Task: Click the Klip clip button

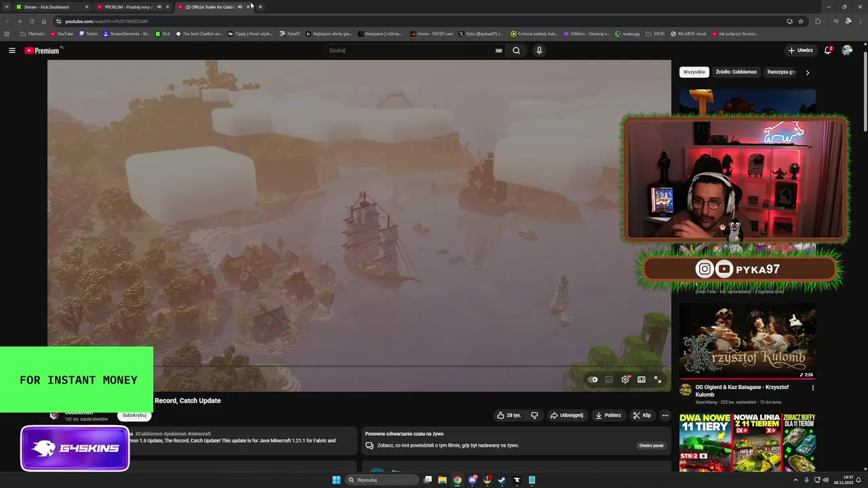Action: [642, 415]
